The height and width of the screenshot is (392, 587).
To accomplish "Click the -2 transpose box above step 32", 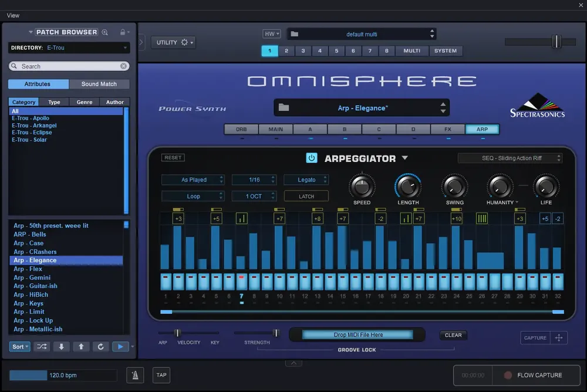I will coord(558,218).
